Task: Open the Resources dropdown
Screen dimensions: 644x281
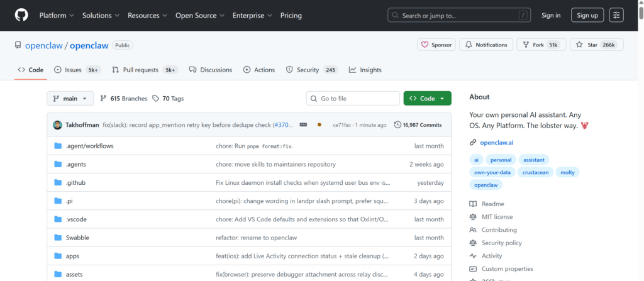Action: [x=147, y=15]
